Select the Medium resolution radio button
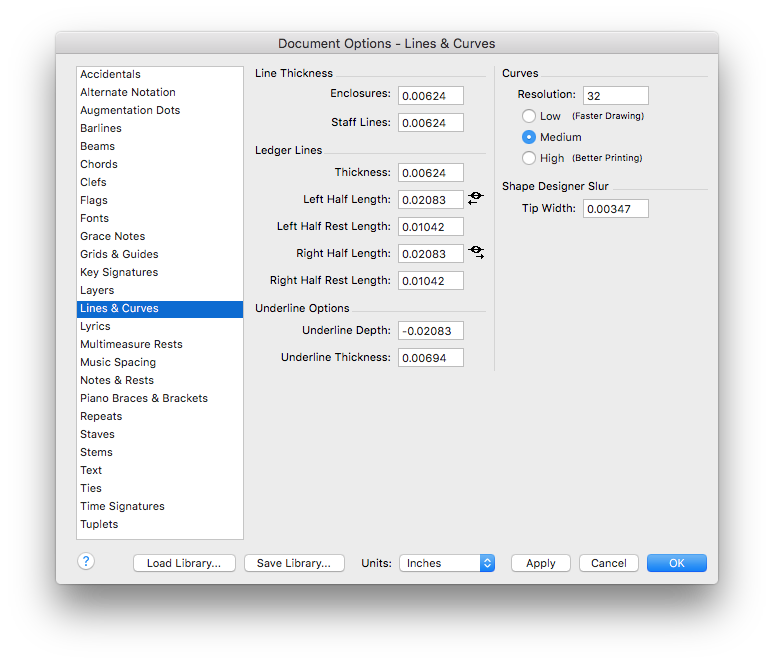 point(529,137)
